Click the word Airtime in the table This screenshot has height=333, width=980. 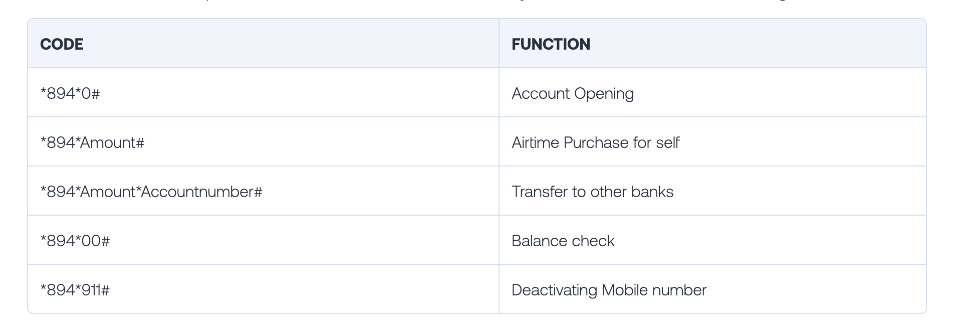[x=535, y=142]
